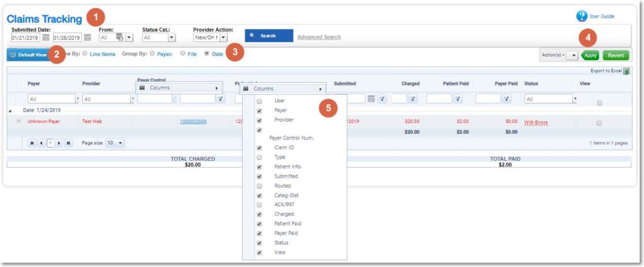Viewport: 644px width, 267px height.
Task: Open the Advanced Search link
Action: 319,37
